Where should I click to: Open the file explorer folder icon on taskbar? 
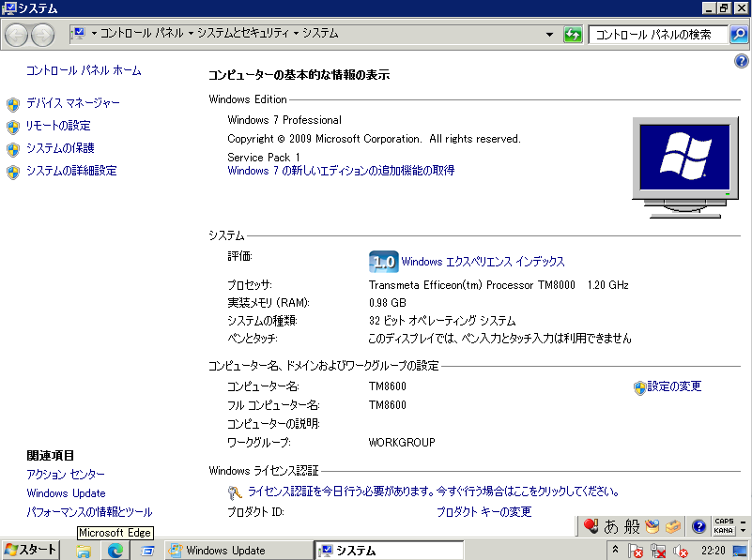tap(84, 551)
